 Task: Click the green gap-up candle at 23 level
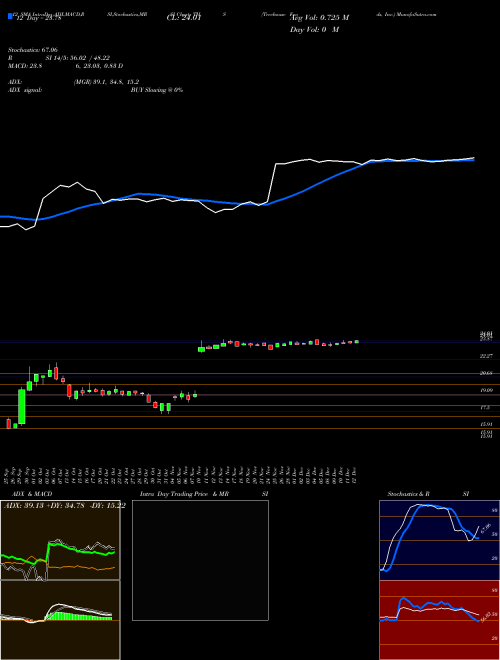pyautogui.click(x=202, y=349)
